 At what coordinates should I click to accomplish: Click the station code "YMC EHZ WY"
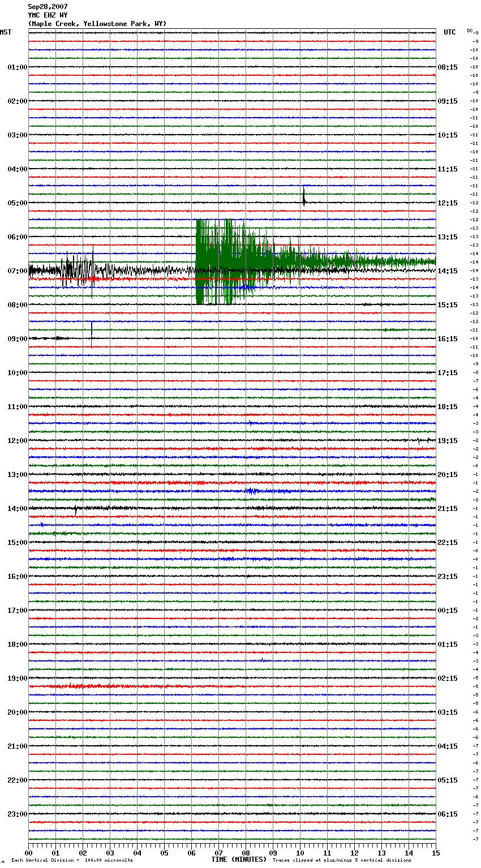click(48, 15)
